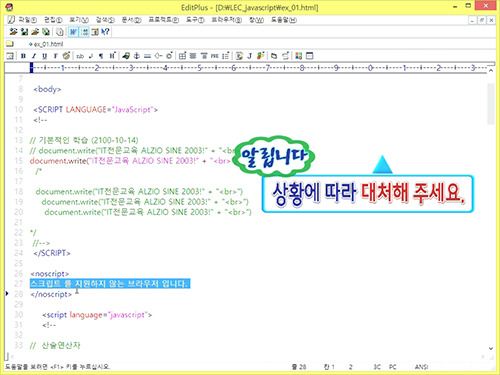Click the highlighted line 27 text
The height and width of the screenshot is (375, 500).
click(x=110, y=284)
